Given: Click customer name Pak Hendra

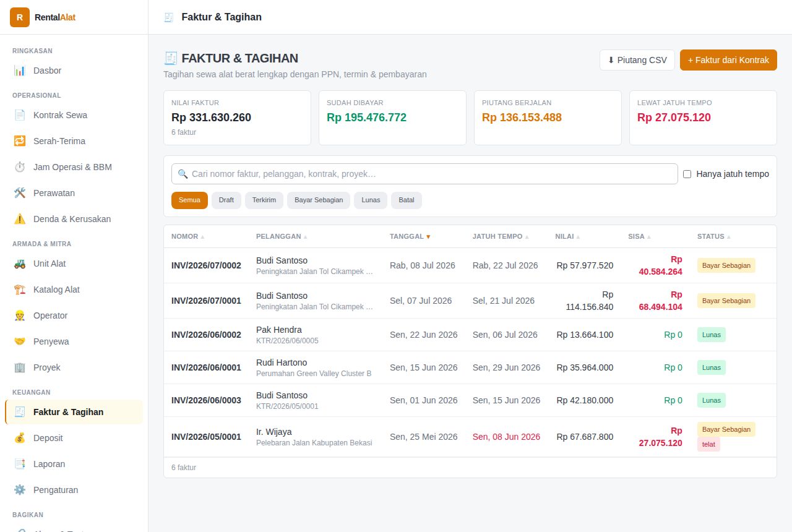Looking at the screenshot, I should (x=279, y=330).
